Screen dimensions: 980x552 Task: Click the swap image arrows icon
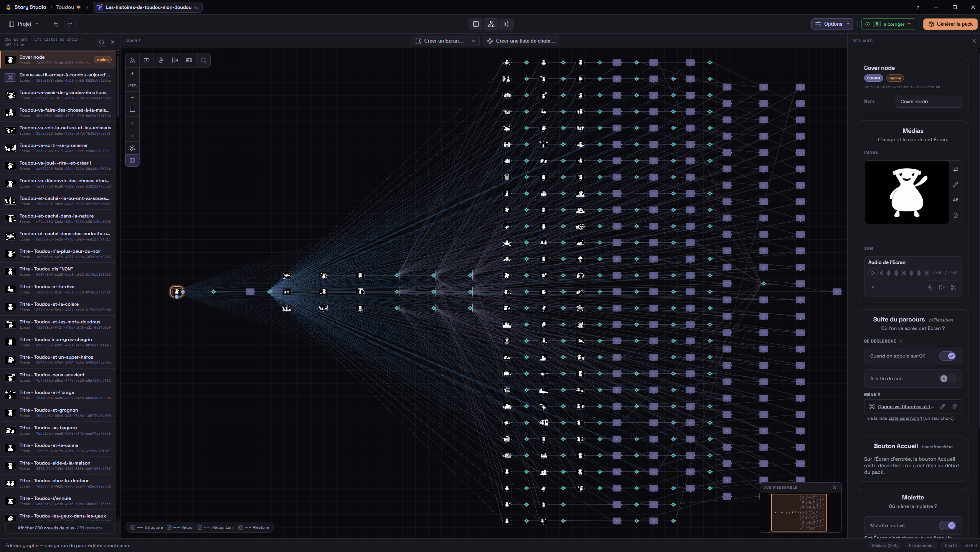955,169
